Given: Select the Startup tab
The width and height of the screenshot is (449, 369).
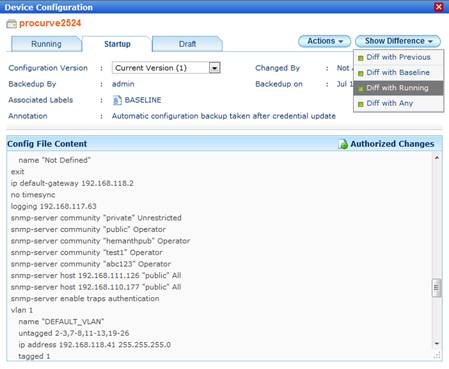Looking at the screenshot, I should (117, 44).
